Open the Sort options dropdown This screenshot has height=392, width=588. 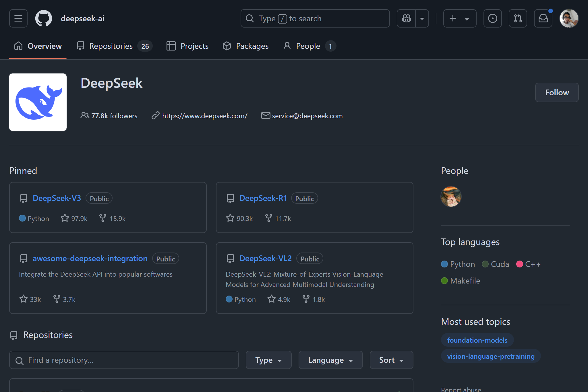391,360
